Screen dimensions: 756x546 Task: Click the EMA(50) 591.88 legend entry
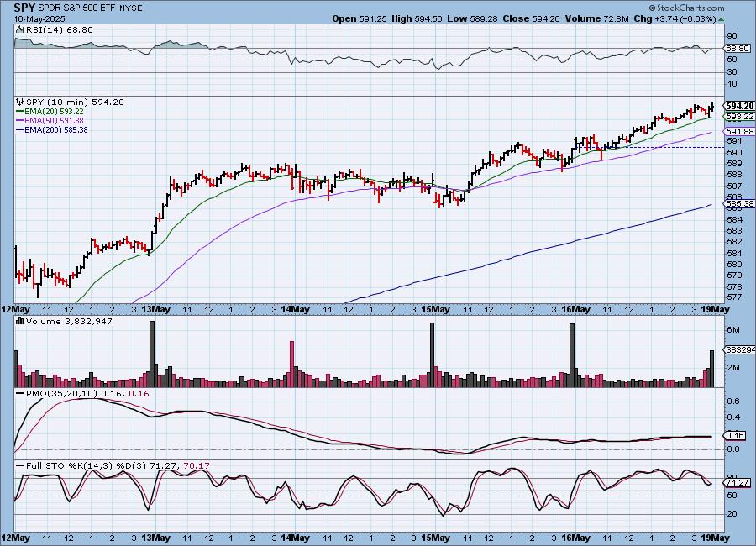(x=50, y=121)
